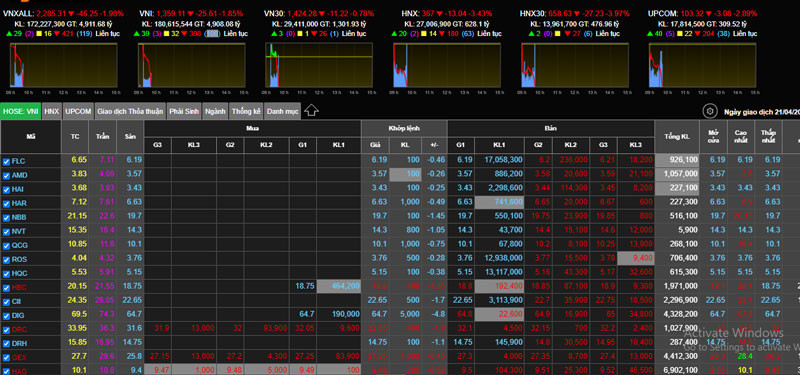The height and width of the screenshot is (375, 800).
Task: Uncheck the DIG stock checkbox
Action: click(6, 315)
